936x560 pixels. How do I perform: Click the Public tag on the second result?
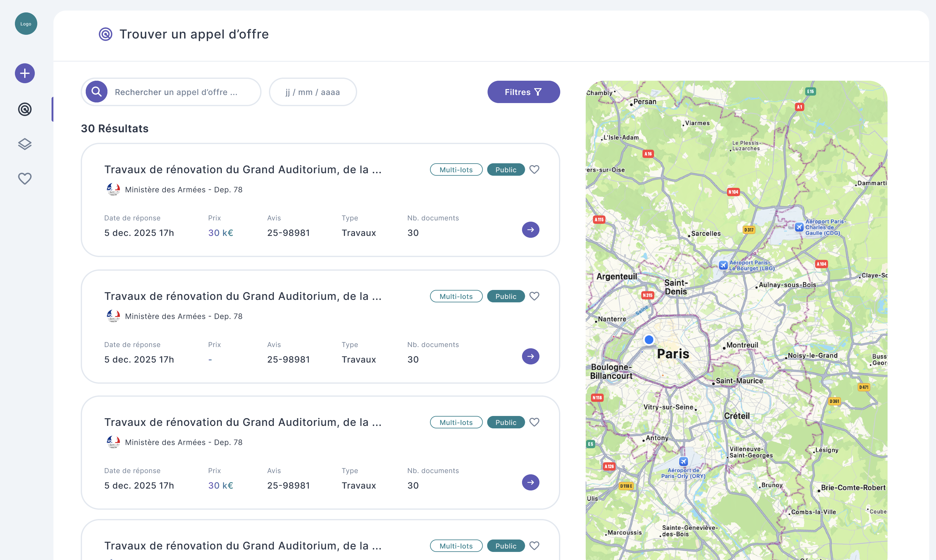(x=506, y=296)
